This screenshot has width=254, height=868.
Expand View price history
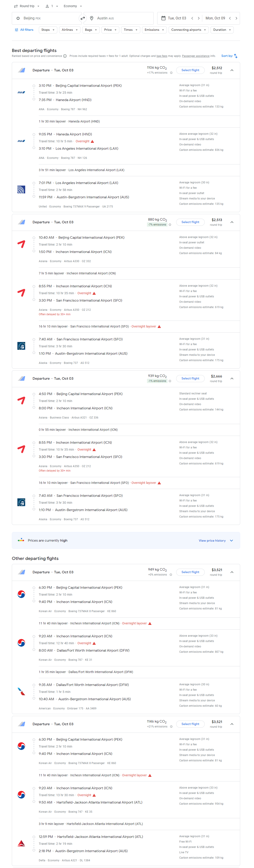[x=216, y=541]
